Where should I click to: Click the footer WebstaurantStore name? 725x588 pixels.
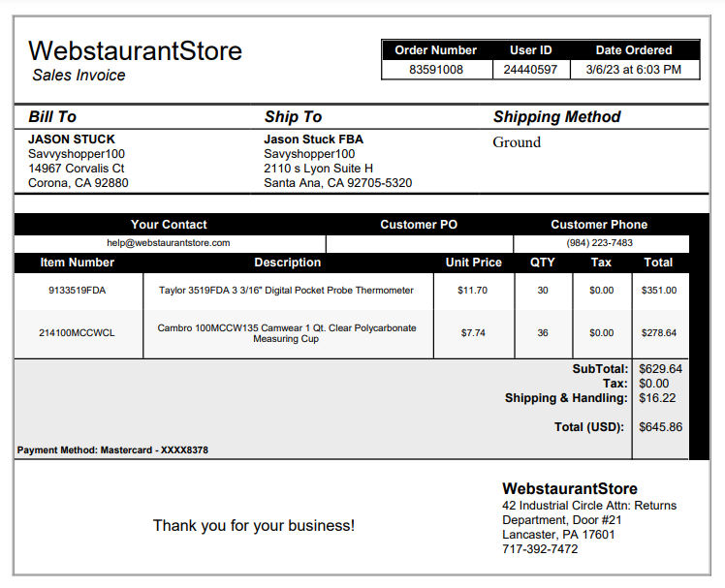(x=570, y=488)
